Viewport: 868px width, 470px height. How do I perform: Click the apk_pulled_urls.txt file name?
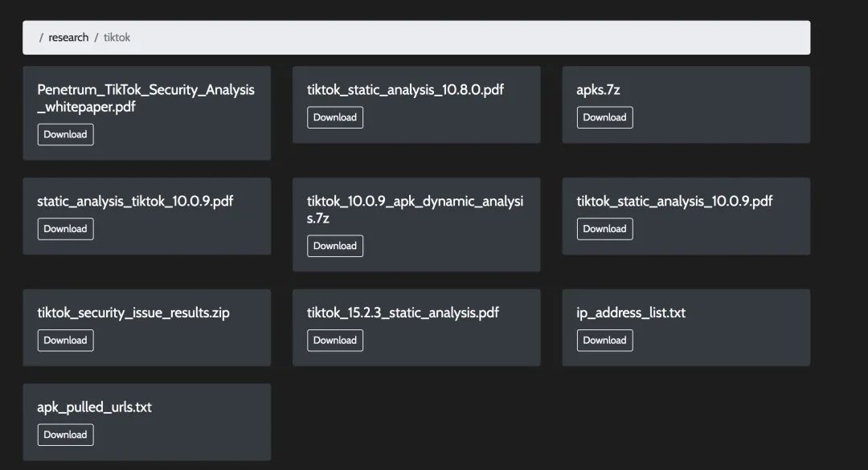[x=94, y=407]
